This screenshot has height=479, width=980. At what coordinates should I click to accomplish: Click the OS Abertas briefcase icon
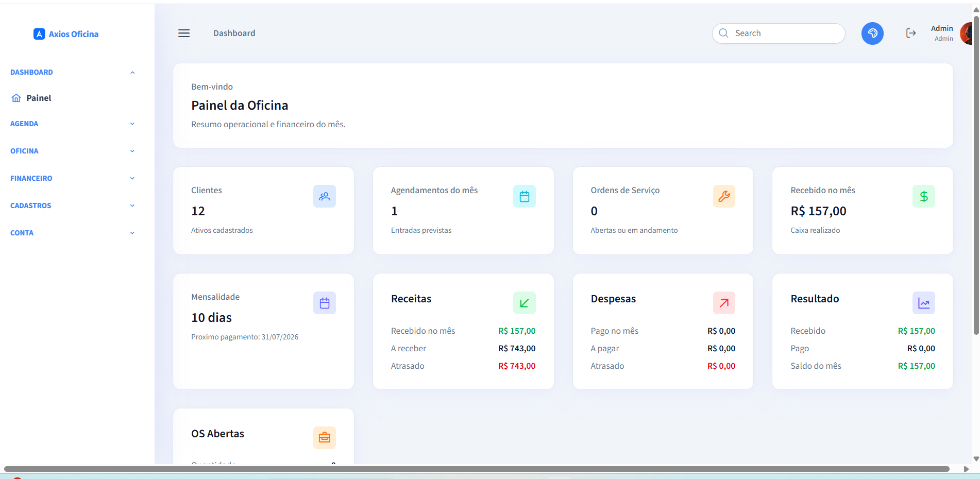tap(325, 438)
